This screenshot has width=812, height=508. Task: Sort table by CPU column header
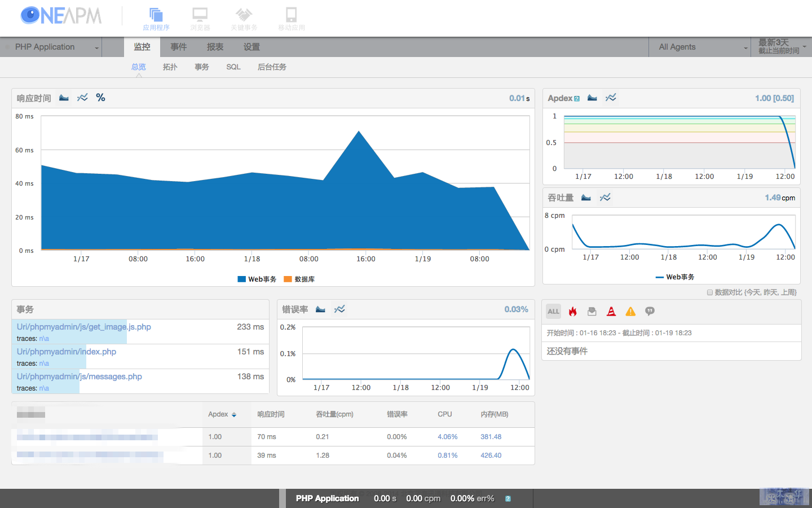[445, 414]
